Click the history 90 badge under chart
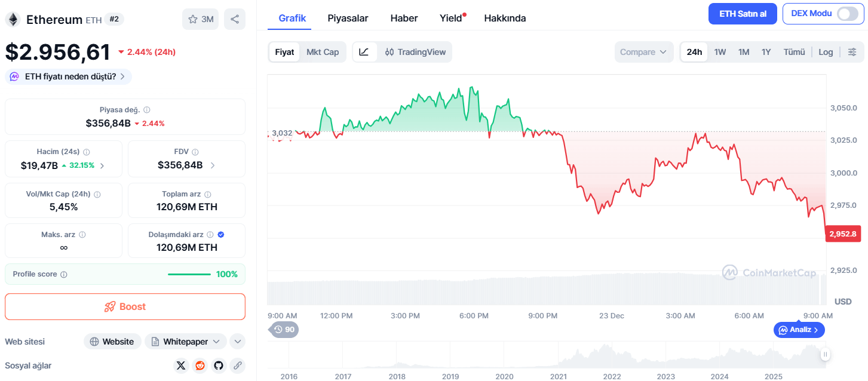 285,329
